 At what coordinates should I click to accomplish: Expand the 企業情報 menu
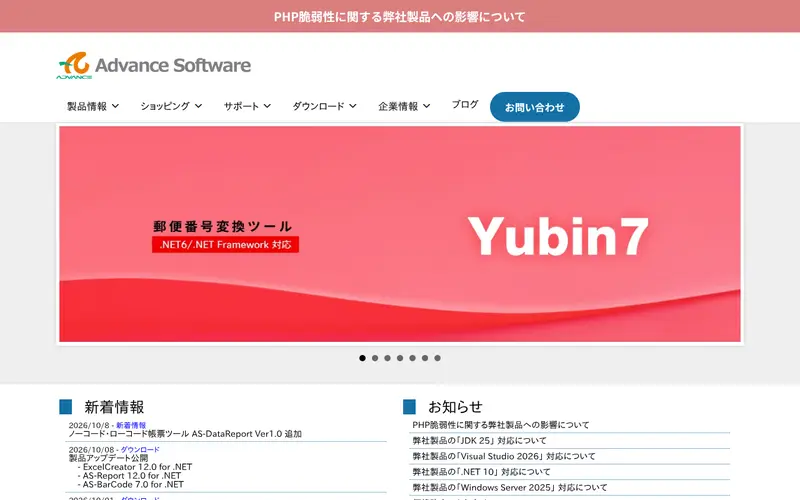pos(404,106)
